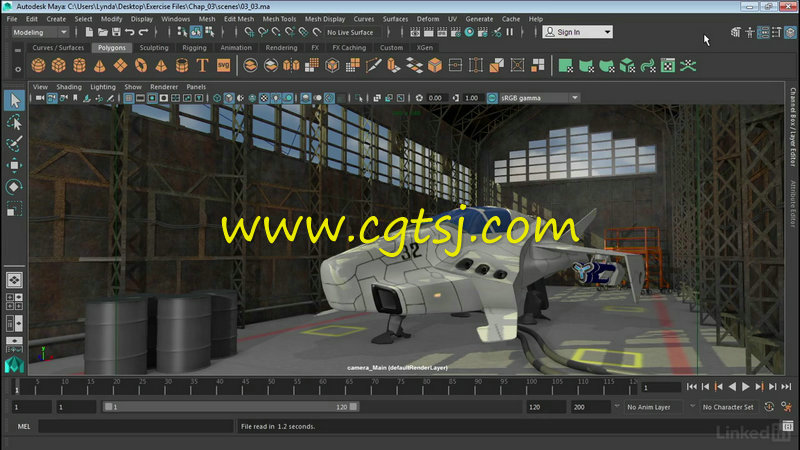This screenshot has width=800, height=450.
Task: Activate the Select tool in the toolbox
Action: [x=14, y=100]
